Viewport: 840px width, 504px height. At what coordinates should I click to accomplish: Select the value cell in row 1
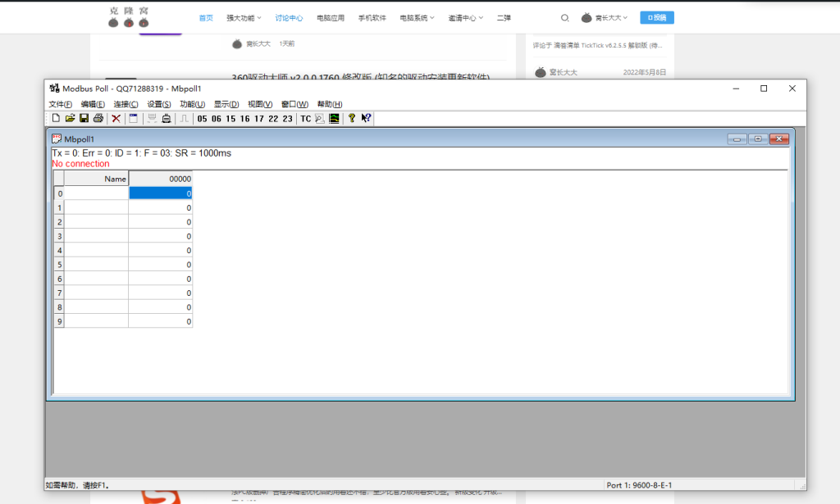pyautogui.click(x=161, y=207)
